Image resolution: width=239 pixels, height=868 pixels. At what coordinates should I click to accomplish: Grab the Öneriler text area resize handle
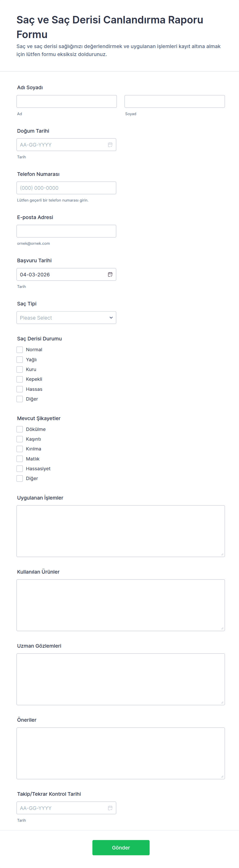222,776
